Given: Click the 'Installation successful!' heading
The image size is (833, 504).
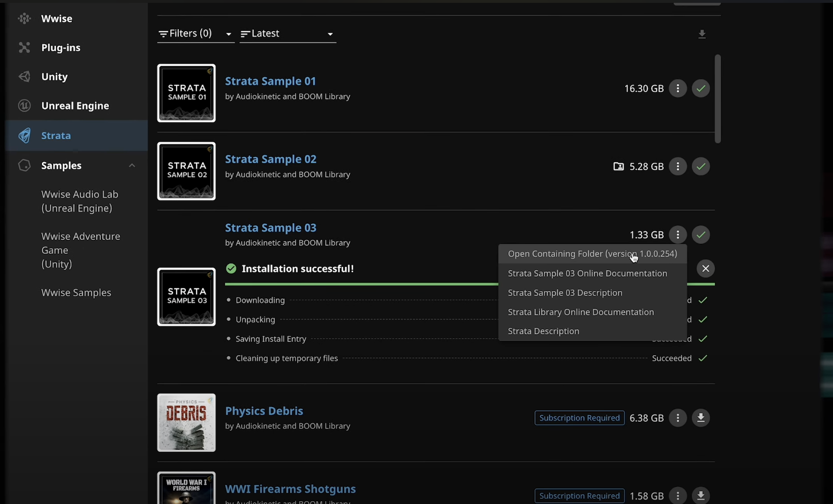Looking at the screenshot, I should tap(298, 269).
